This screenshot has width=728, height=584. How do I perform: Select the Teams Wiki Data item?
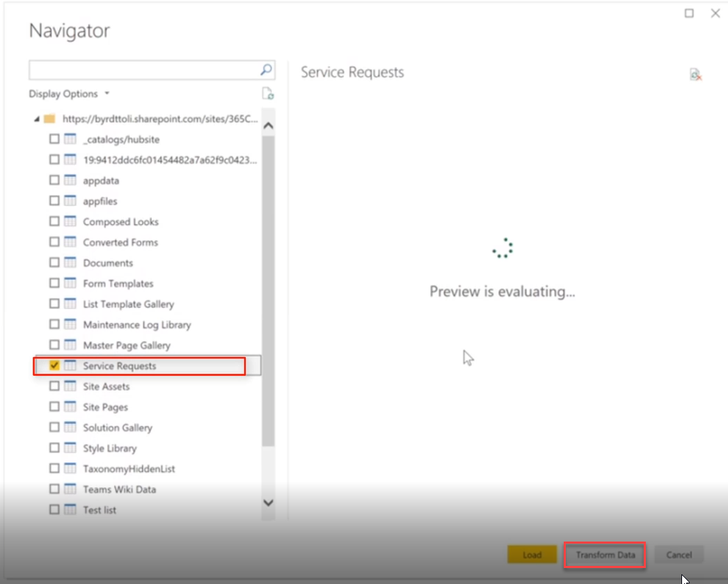tap(119, 489)
